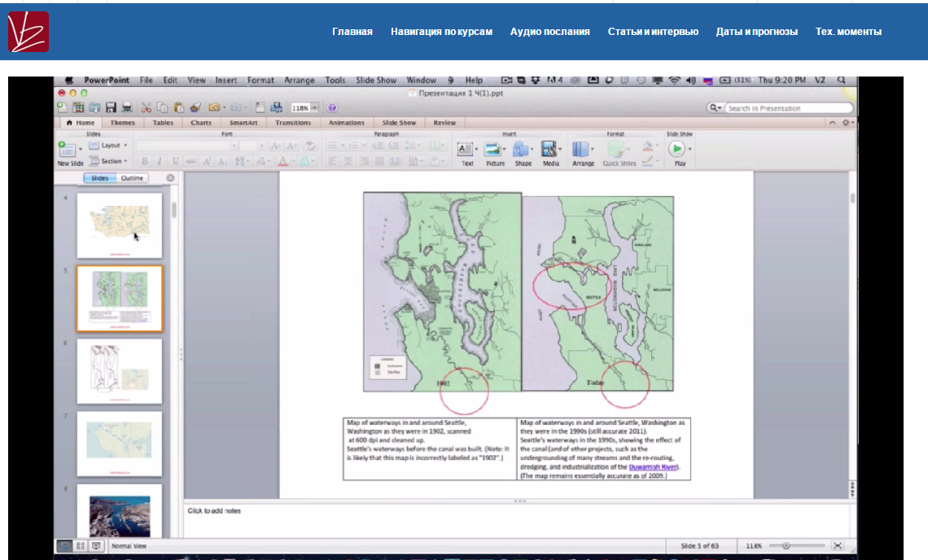The image size is (928, 560).
Task: Follow the Duwamish River hyperlink
Action: (x=653, y=467)
